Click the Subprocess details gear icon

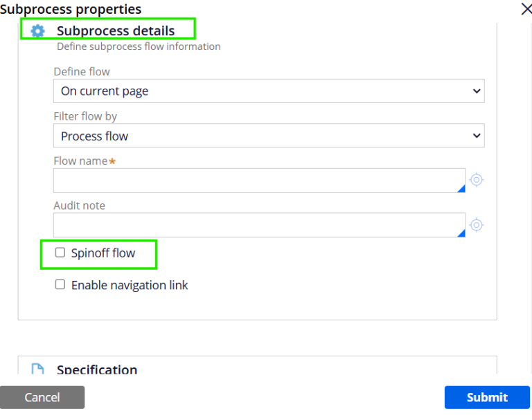37,30
